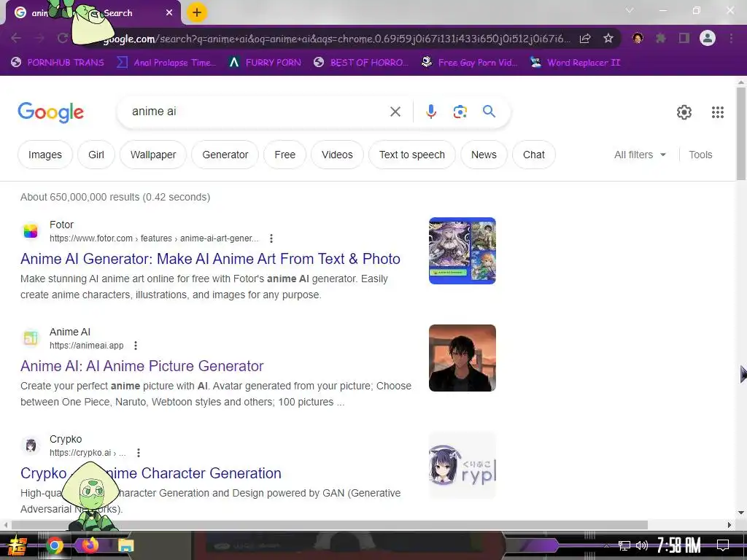Open the notifications action center icon
Screen dimensions: 747x560
tap(723, 545)
